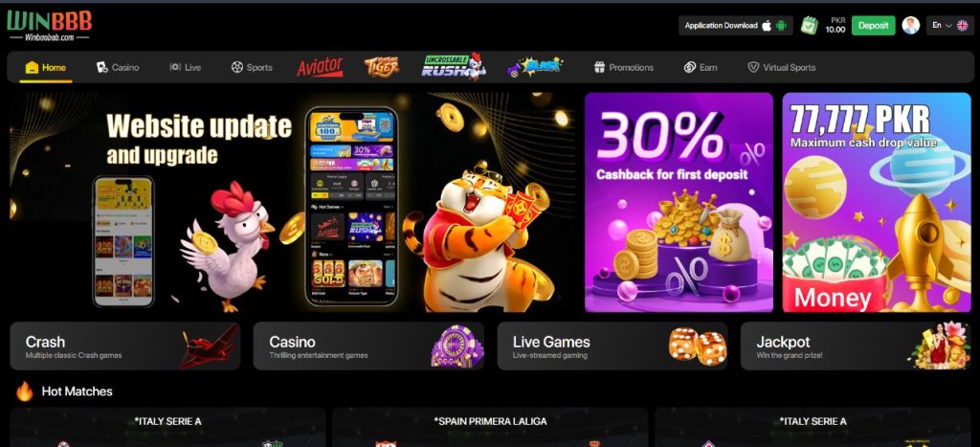Open the Promotions menu item
Screen dimensions: 980x447
[x=623, y=67]
